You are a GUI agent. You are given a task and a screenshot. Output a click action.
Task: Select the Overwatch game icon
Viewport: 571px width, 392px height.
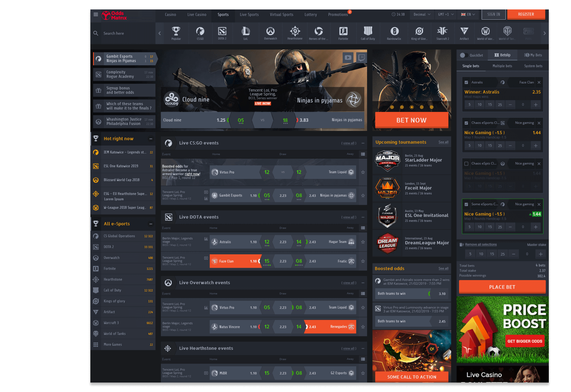pyautogui.click(x=270, y=33)
